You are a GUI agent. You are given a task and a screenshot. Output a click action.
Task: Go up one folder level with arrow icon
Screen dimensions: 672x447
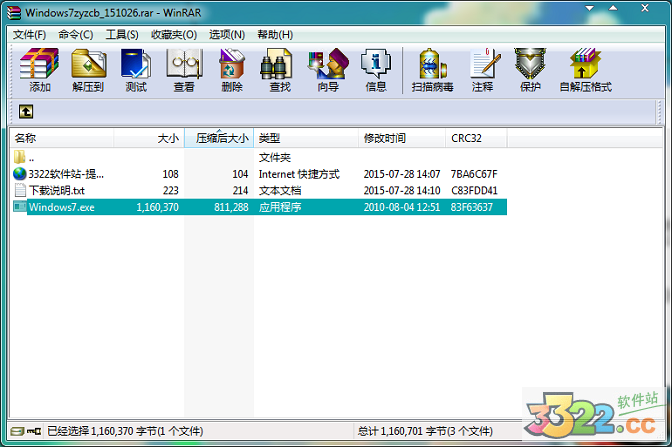[x=26, y=112]
